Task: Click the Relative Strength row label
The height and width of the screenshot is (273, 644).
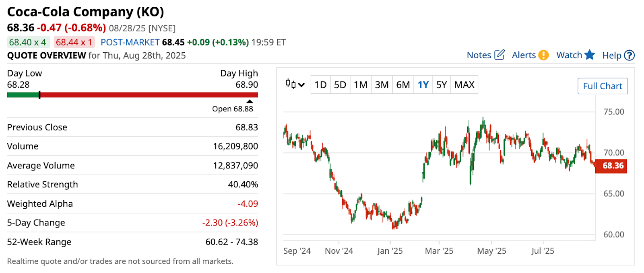Action: tap(42, 185)
